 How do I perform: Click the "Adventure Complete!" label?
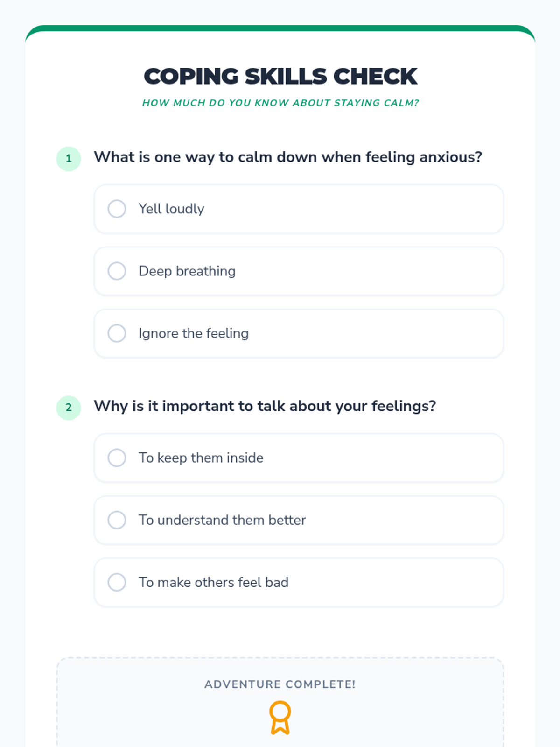click(280, 684)
